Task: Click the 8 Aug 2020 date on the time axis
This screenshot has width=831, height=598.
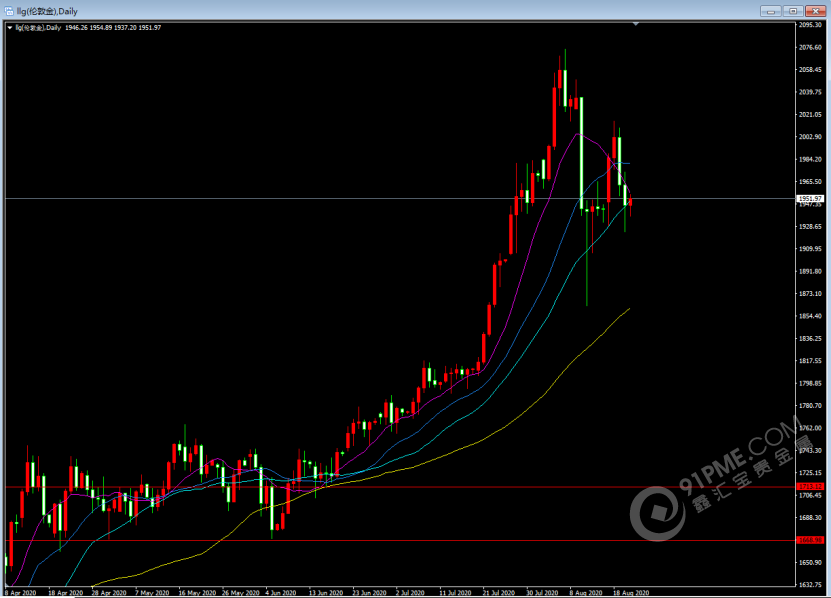Action: (586, 593)
